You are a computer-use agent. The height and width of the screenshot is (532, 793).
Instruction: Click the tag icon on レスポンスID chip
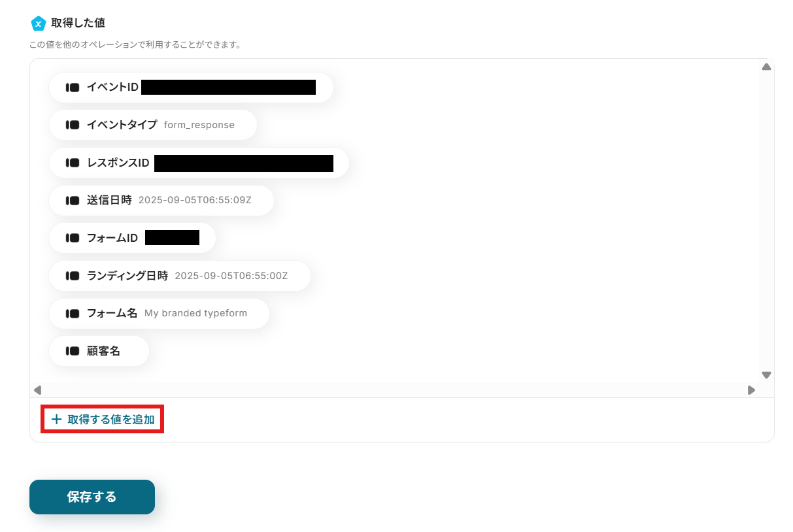[73, 163]
